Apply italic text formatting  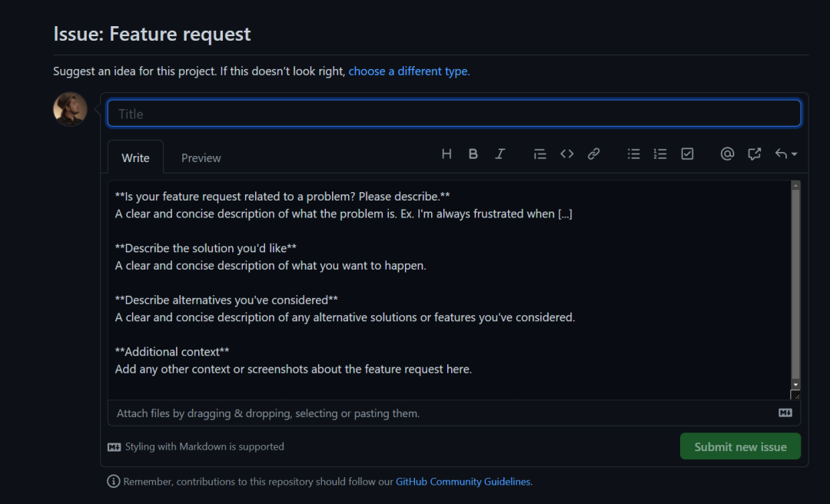(500, 154)
